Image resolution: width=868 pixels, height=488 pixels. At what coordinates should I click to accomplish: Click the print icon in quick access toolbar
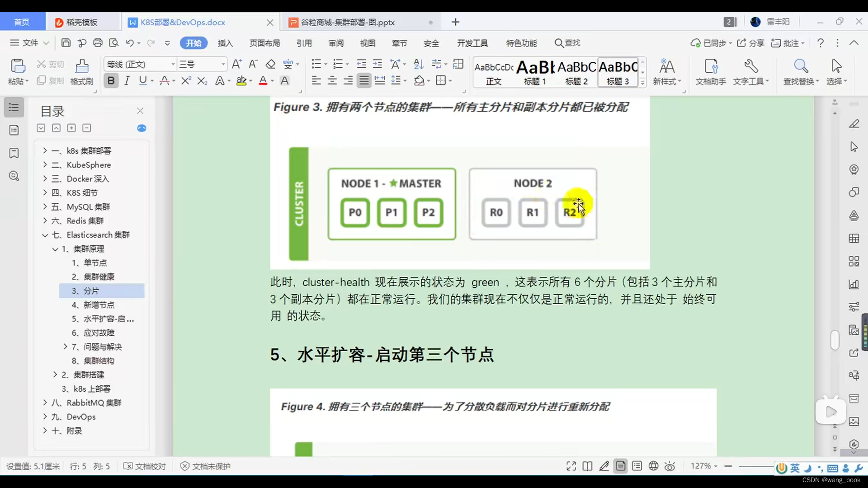tap(98, 42)
